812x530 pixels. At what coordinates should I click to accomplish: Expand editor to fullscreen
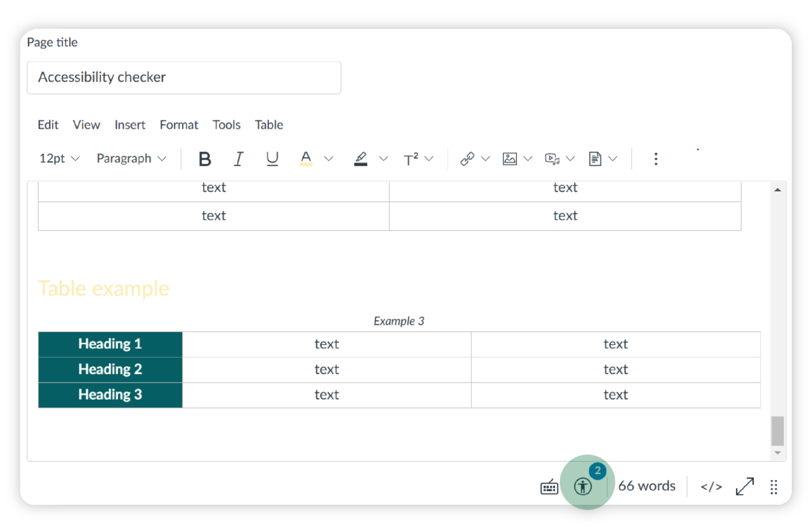(745, 486)
